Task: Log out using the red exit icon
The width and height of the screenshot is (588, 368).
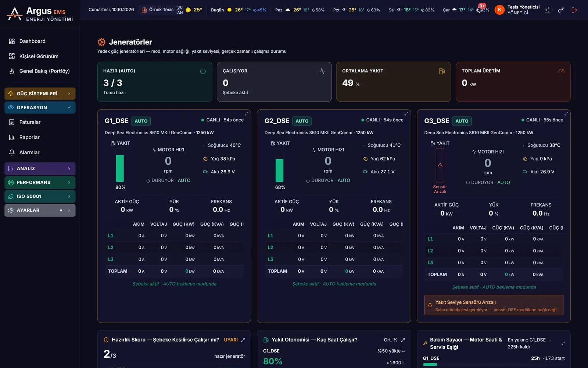Action: click(x=574, y=10)
